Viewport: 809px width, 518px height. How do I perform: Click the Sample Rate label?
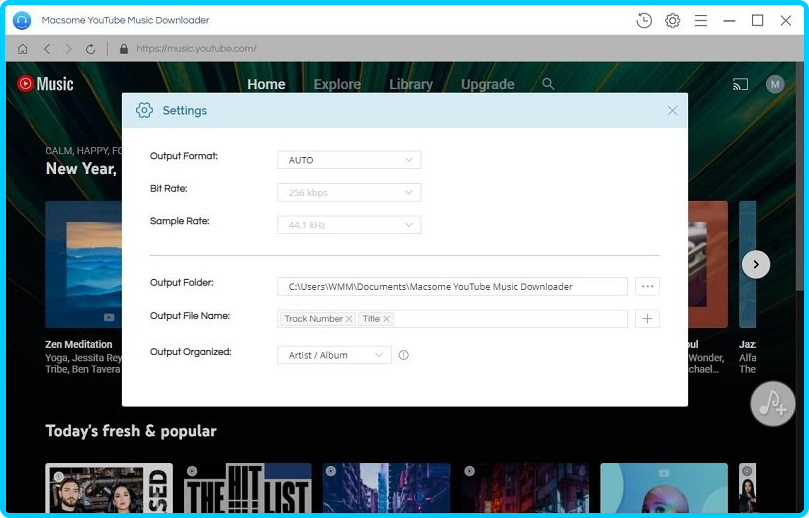click(180, 221)
